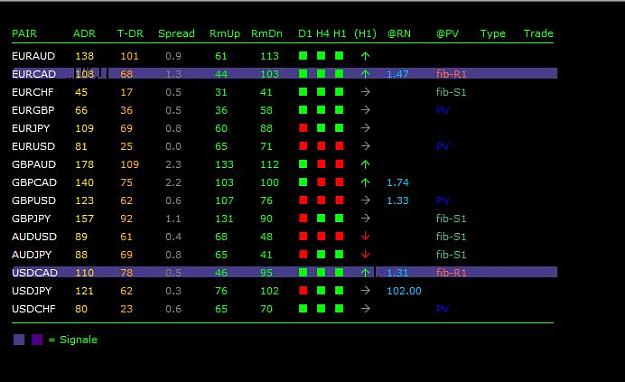The height and width of the screenshot is (382, 625).
Task: Click round number 102.00 in USDJPY row
Action: coord(404,291)
